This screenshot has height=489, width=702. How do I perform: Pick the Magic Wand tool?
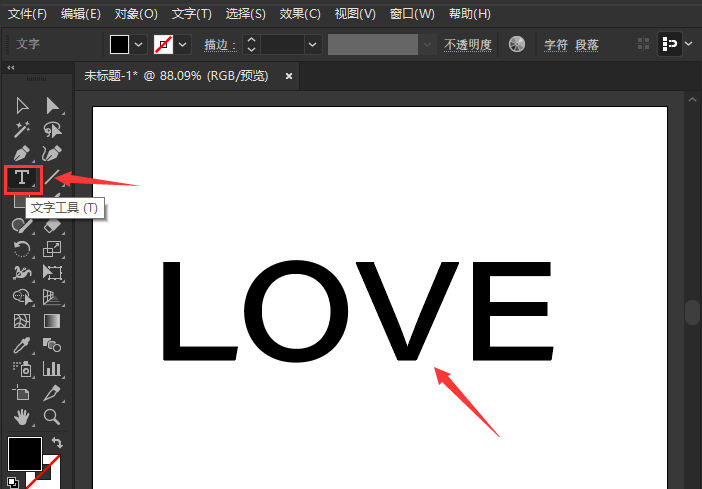click(x=22, y=130)
